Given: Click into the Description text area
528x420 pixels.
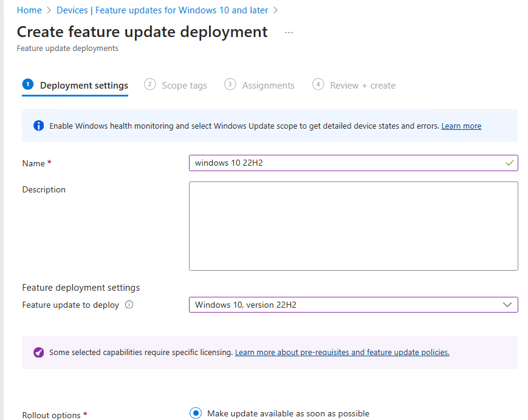Looking at the screenshot, I should tap(353, 226).
